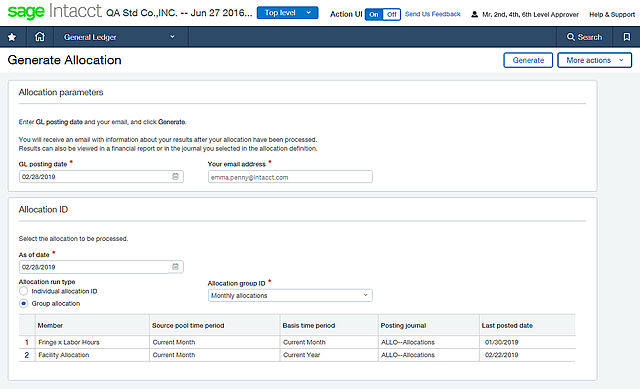Select the Facility Allocation member
Viewport: 640px width, 389px height.
point(64,355)
